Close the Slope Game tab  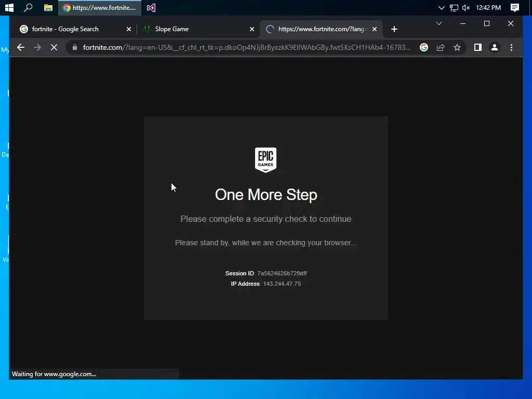point(252,29)
